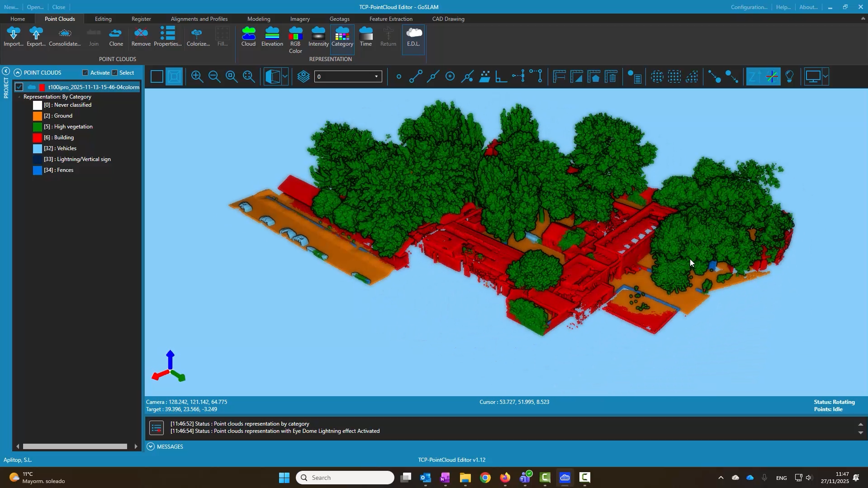Toggle the E.D.L. lighting effect

[413, 36]
